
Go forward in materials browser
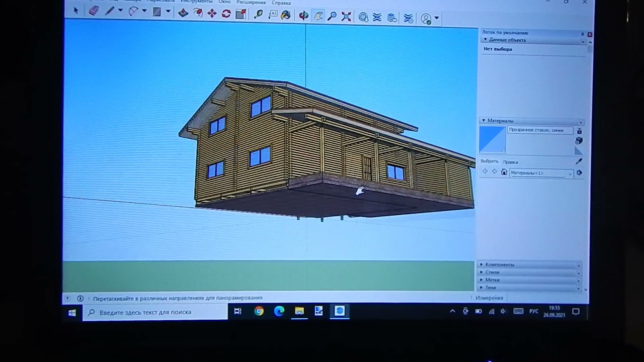point(494,172)
